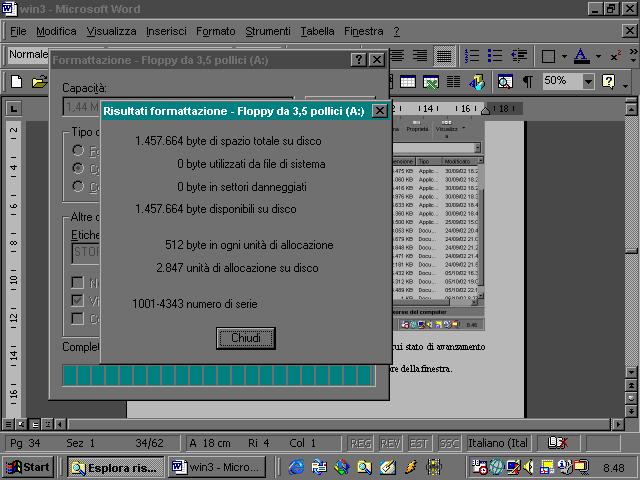Click the Chiudi button in results dialog
This screenshot has height=480, width=640.
point(245,338)
